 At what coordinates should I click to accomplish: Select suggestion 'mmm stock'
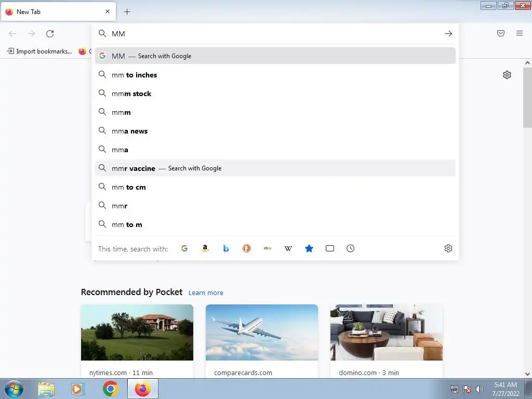coord(275,94)
